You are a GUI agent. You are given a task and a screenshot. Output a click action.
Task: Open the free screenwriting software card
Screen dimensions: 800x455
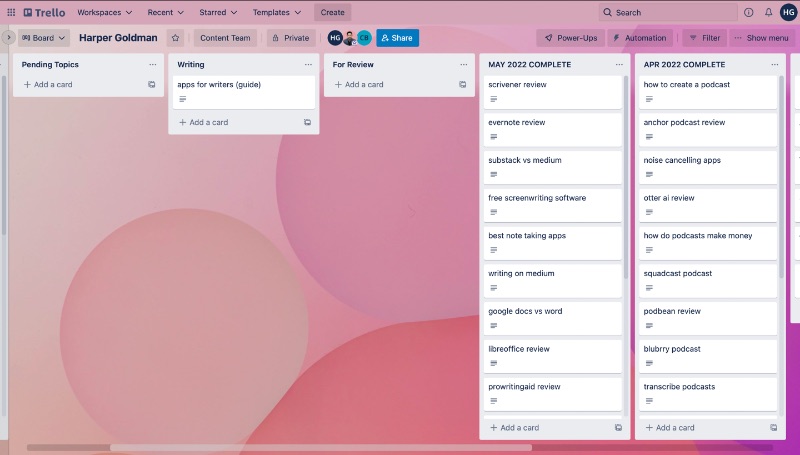553,206
